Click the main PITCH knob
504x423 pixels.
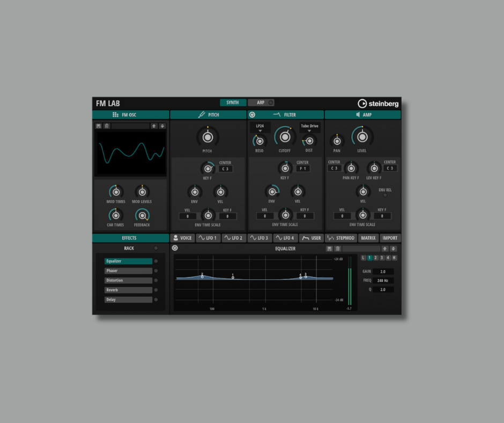click(x=207, y=137)
